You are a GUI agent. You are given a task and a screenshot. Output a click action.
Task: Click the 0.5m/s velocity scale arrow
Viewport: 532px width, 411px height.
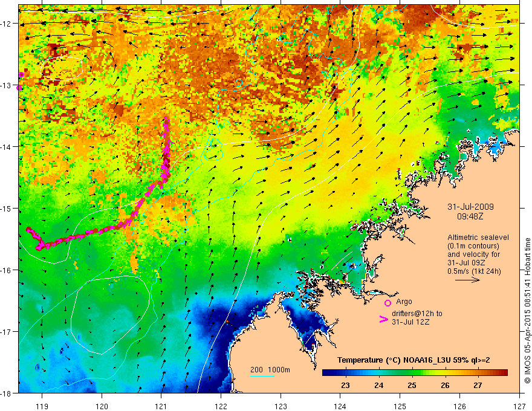pos(467,280)
